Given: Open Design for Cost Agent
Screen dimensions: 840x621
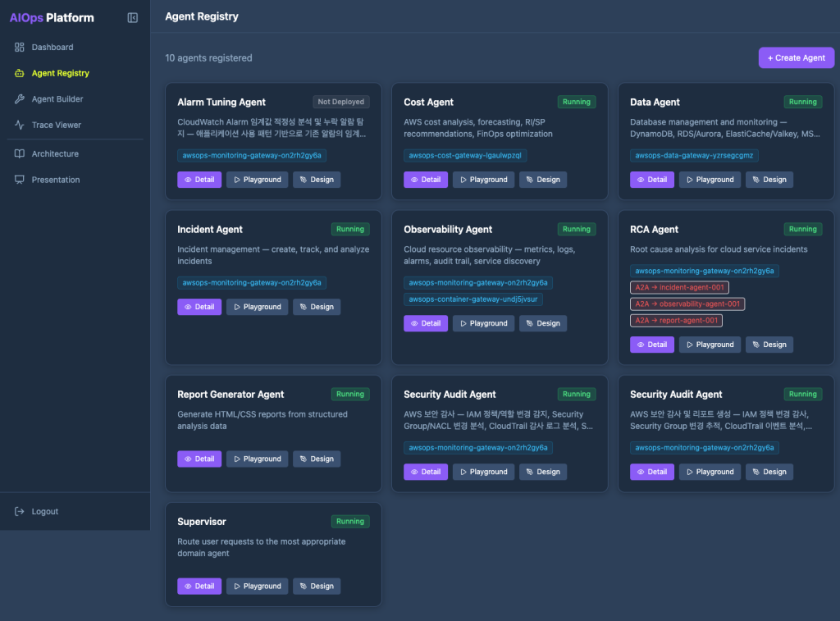Looking at the screenshot, I should (x=543, y=180).
